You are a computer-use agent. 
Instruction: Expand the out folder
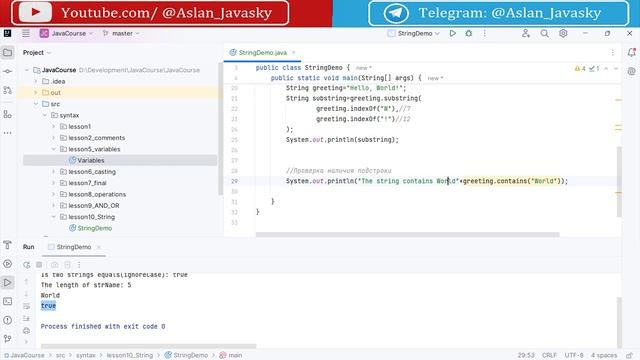pos(36,93)
